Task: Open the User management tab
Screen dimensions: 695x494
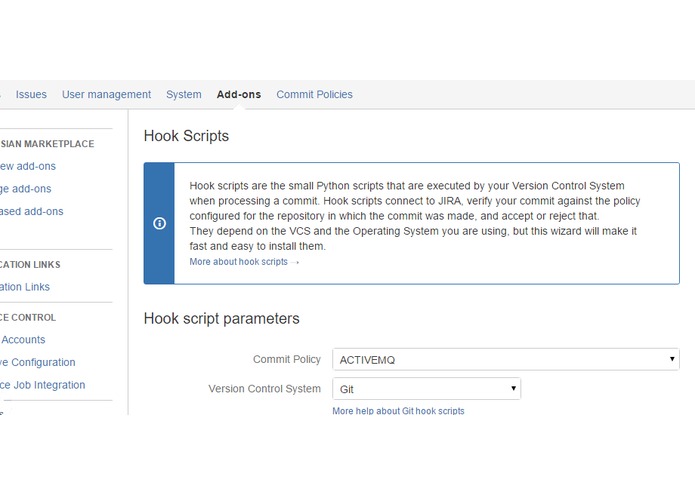Action: click(x=106, y=94)
